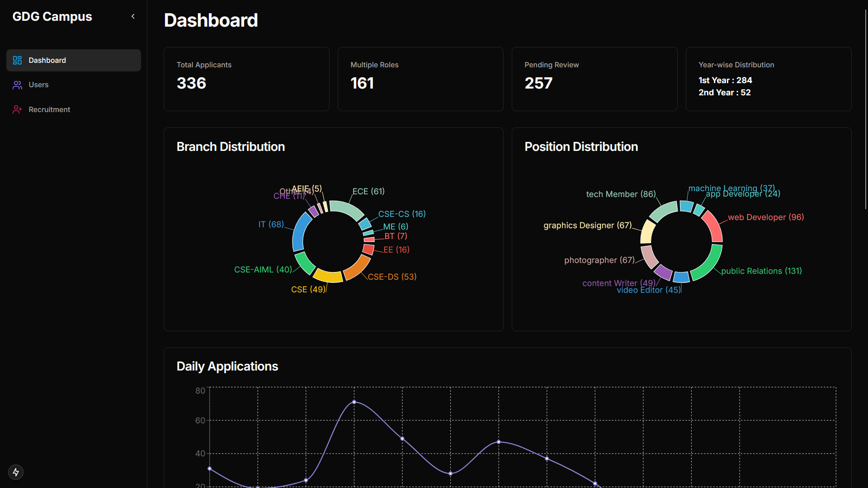Image resolution: width=868 pixels, height=488 pixels.
Task: Click the first data point near 30
Action: click(x=209, y=469)
